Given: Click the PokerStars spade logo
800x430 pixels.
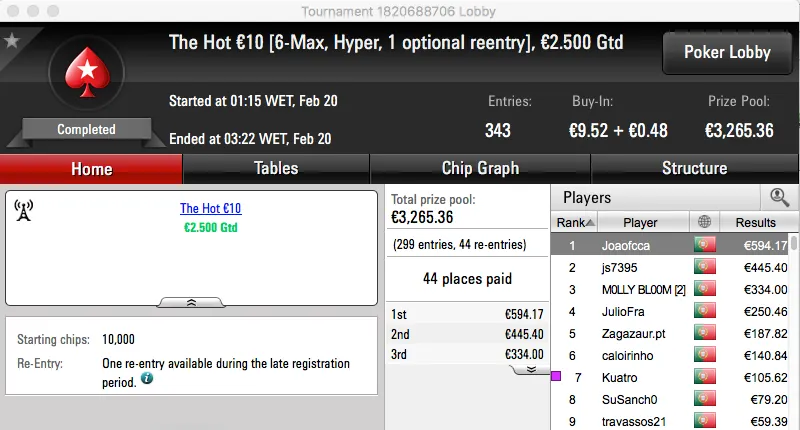Looking at the screenshot, I should (85, 75).
